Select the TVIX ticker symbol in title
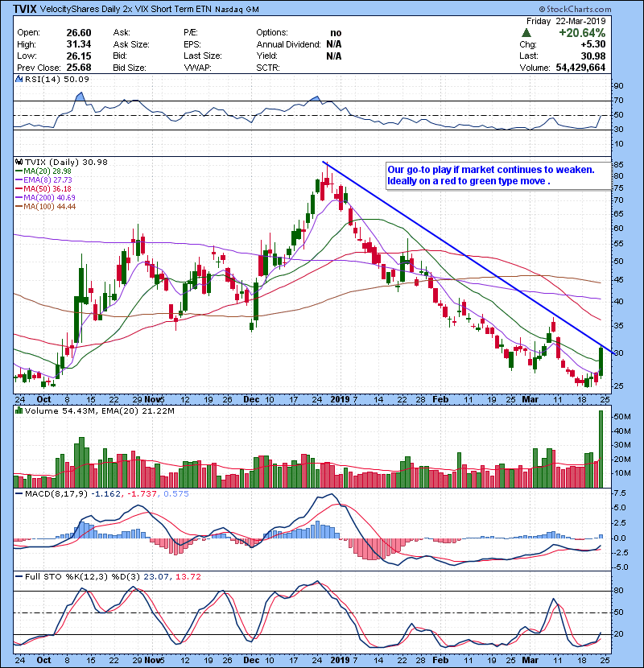The image size is (644, 668). pyautogui.click(x=25, y=9)
